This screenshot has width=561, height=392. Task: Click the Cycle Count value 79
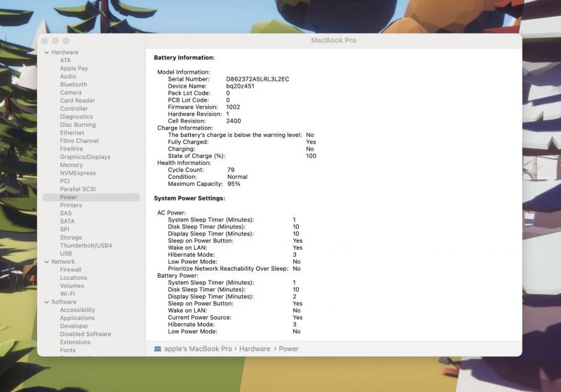(231, 170)
